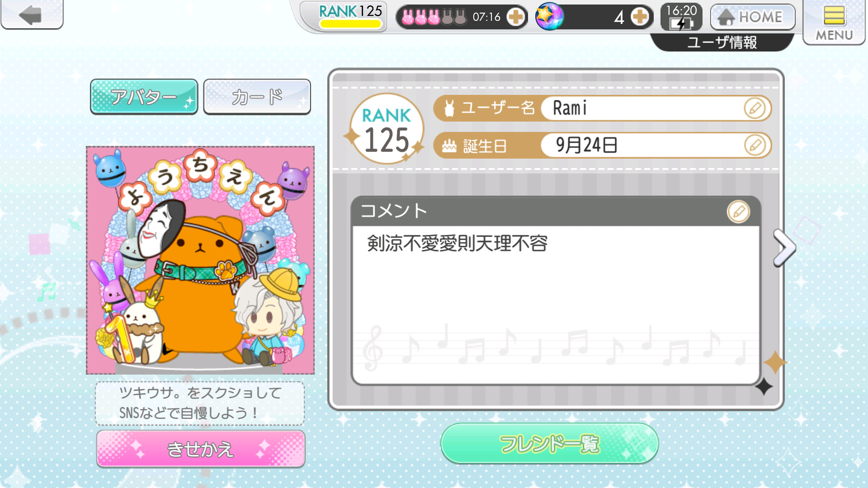Add gems with the plus icon
Image resolution: width=868 pixels, height=488 pixels.
click(x=639, y=17)
